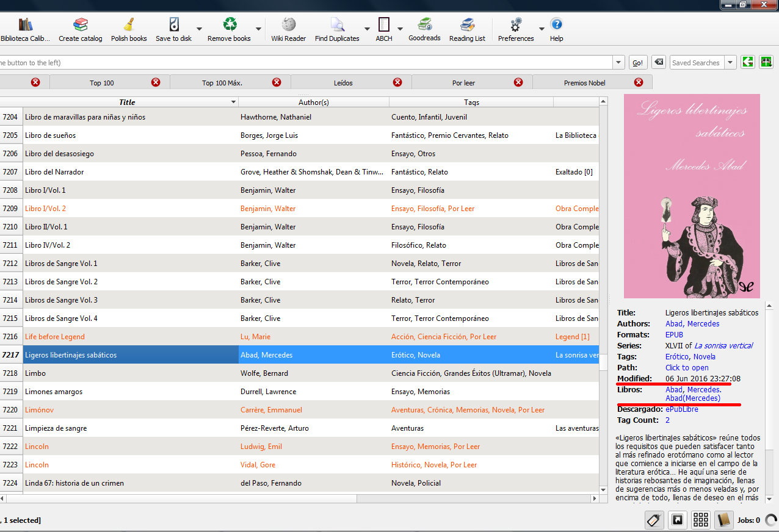The height and width of the screenshot is (532, 779).
Task: Sort the list by the Author(s) column header
Action: (x=314, y=102)
